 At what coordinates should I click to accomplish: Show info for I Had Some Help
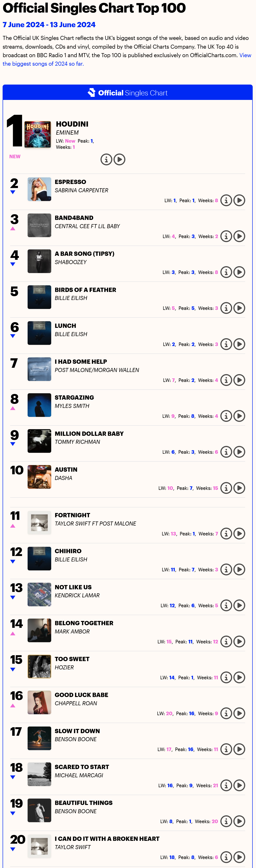pos(226,380)
